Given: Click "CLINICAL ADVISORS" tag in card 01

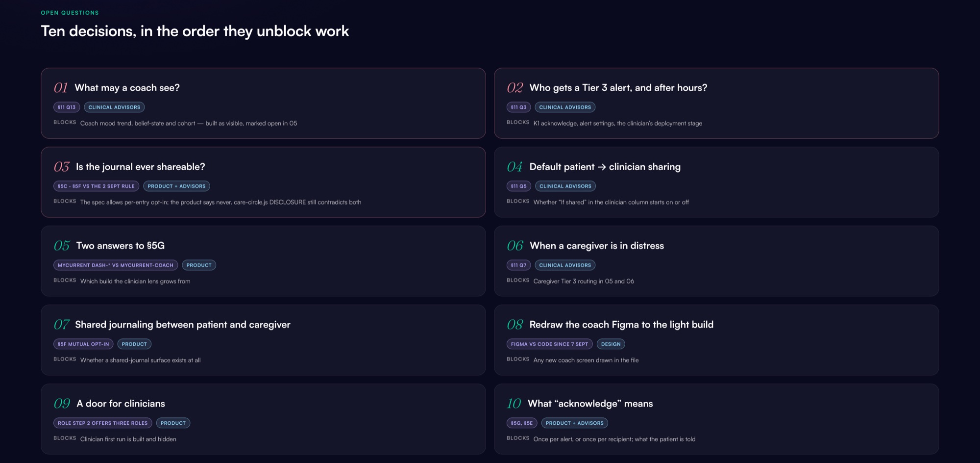Looking at the screenshot, I should (114, 107).
